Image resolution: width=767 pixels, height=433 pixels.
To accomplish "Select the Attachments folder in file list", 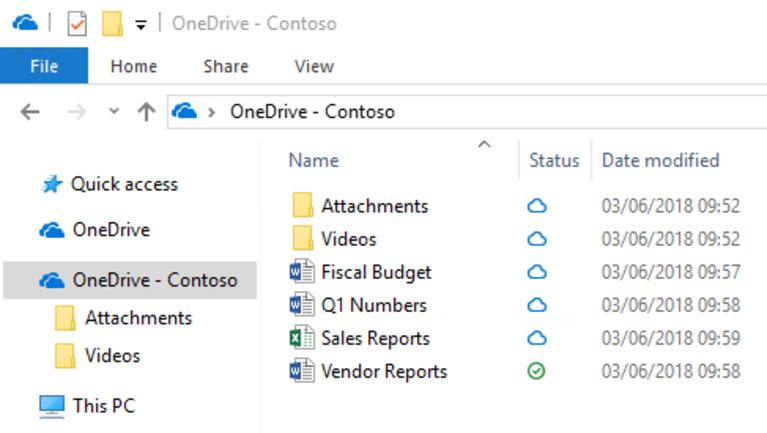I will (x=375, y=206).
